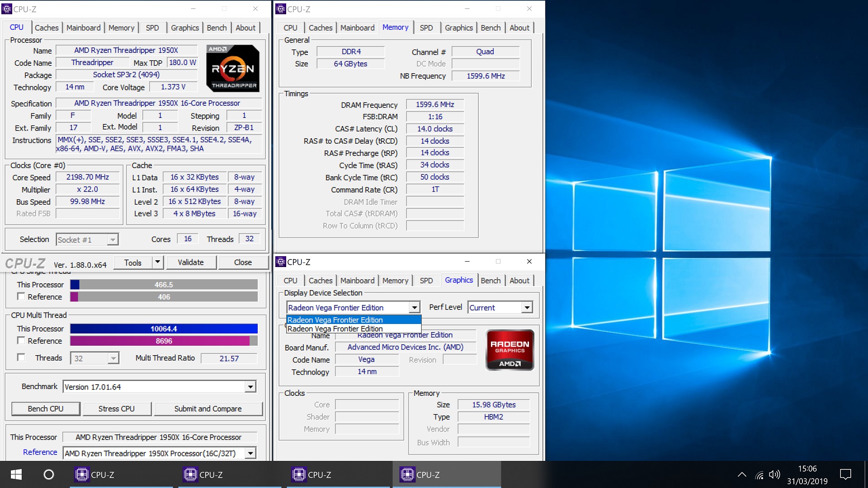Image resolution: width=868 pixels, height=488 pixels.
Task: Close the CPU tab CPU-Z window
Action: click(255, 9)
